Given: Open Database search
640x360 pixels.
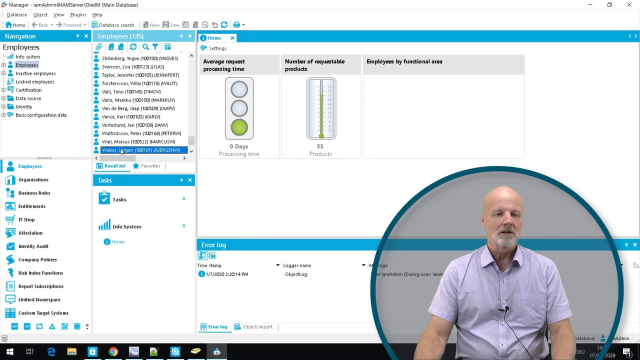Looking at the screenshot, I should [x=113, y=25].
